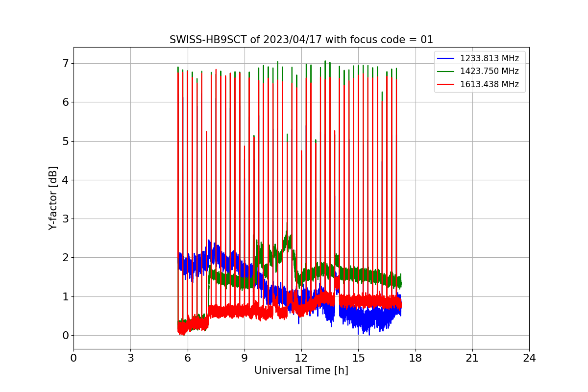Click the blue legend line sample

[446, 58]
